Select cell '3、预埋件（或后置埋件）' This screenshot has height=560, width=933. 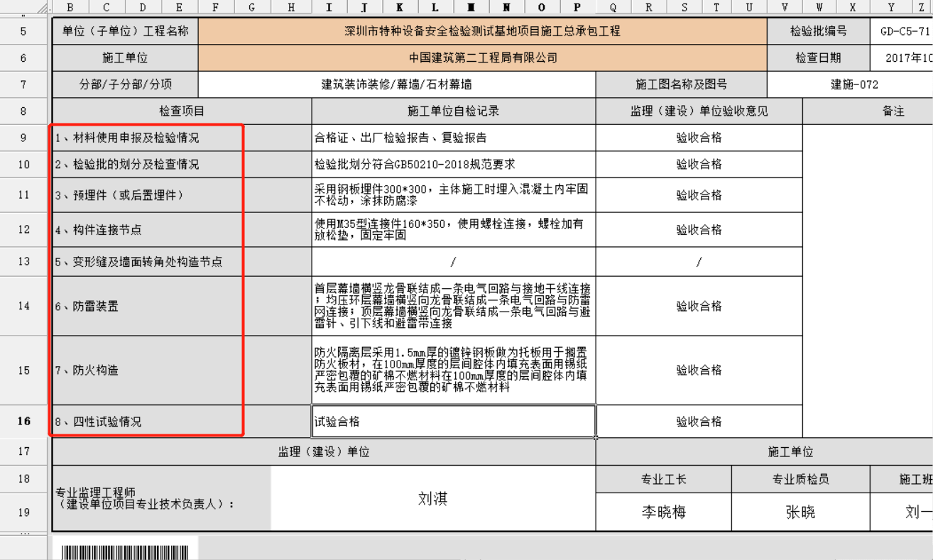coord(182,195)
